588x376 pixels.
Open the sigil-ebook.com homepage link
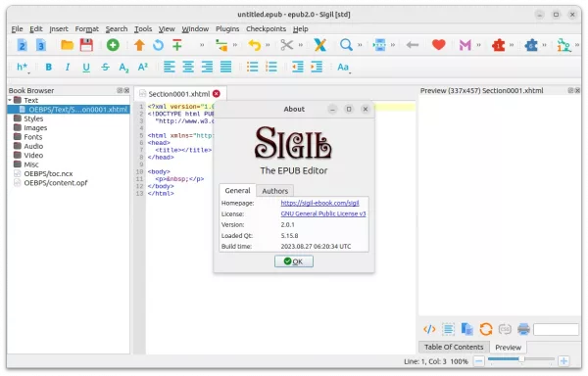click(x=319, y=203)
